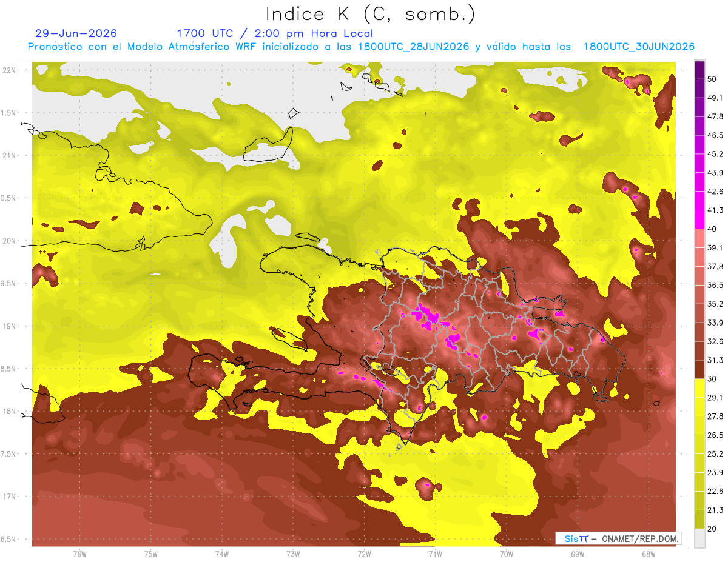Viewport: 728px width, 562px height.
Task: Click '1700 UTC / 2:00 pm Hora Local' text
Action: [x=275, y=33]
